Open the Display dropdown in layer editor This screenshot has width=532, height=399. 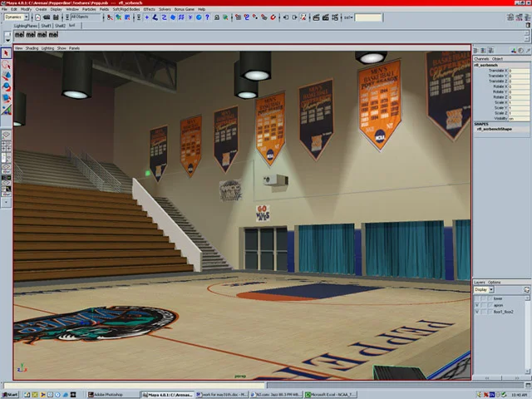coord(484,290)
